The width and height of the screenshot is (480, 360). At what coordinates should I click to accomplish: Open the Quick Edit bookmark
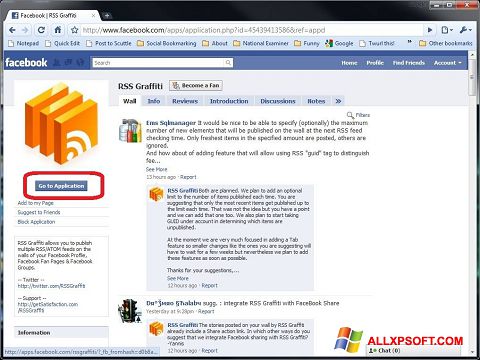[x=63, y=43]
